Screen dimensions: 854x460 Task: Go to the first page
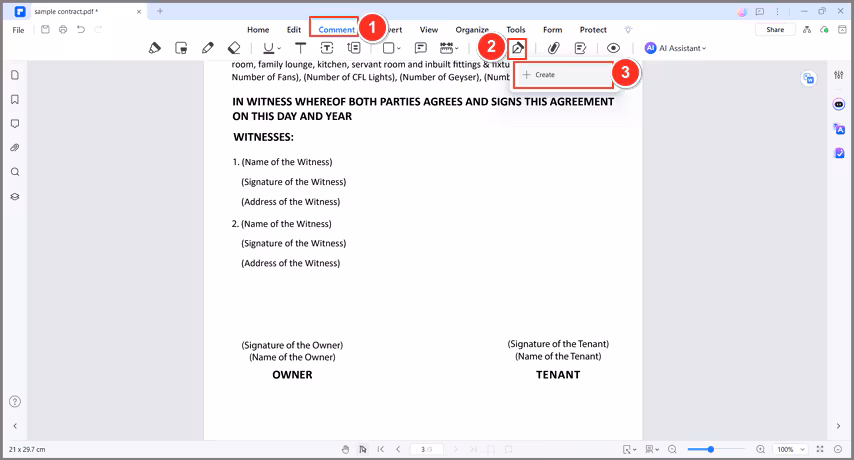(x=381, y=449)
